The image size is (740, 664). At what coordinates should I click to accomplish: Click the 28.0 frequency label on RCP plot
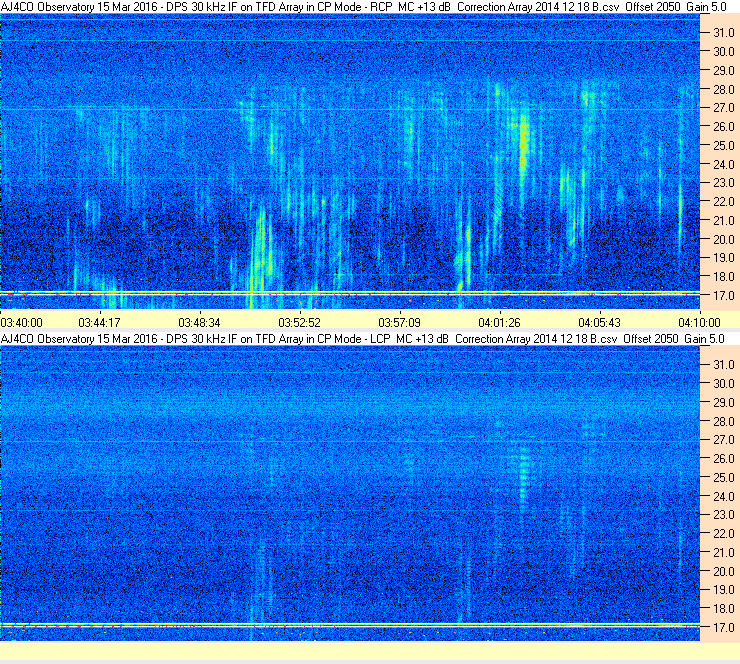click(x=724, y=90)
